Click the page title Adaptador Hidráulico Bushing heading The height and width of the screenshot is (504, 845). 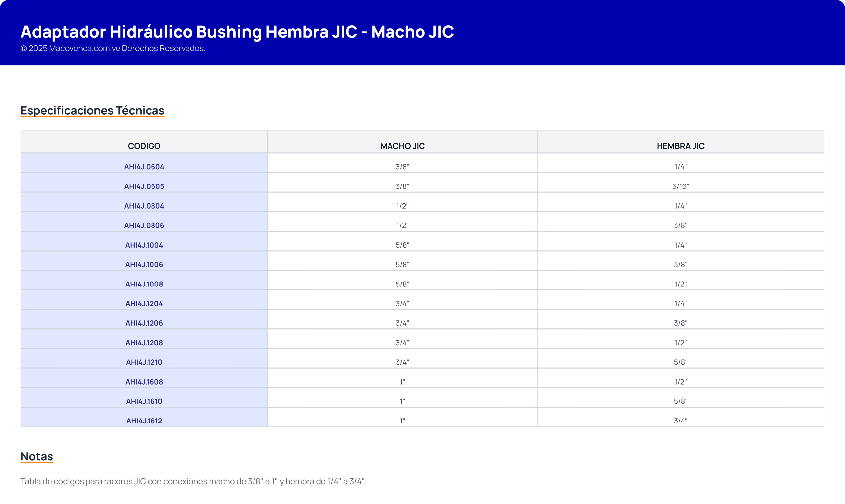(237, 32)
